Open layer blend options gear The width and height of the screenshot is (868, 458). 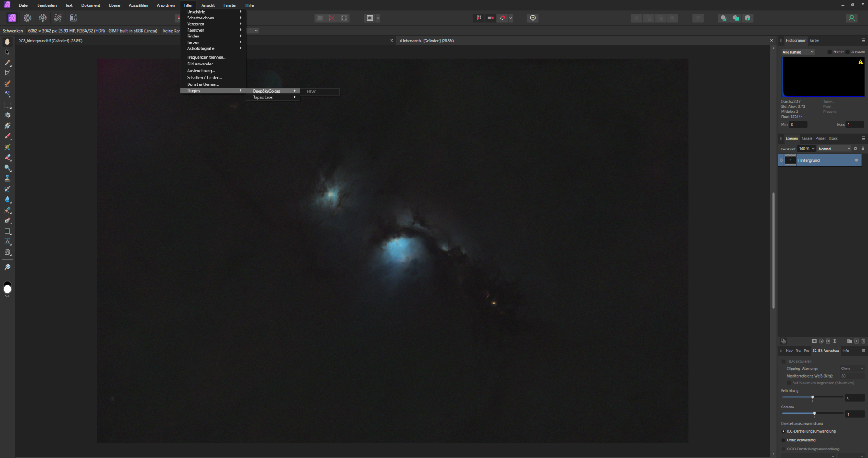[x=855, y=149]
